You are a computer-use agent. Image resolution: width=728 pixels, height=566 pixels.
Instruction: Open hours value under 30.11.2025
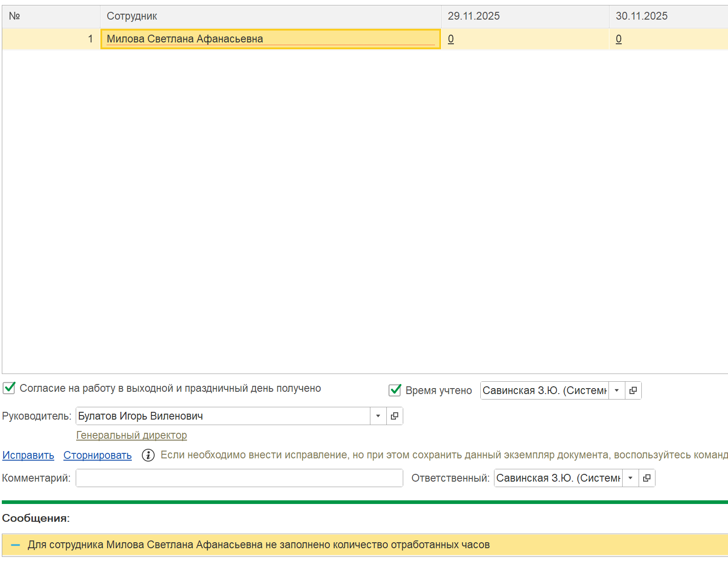[619, 39]
